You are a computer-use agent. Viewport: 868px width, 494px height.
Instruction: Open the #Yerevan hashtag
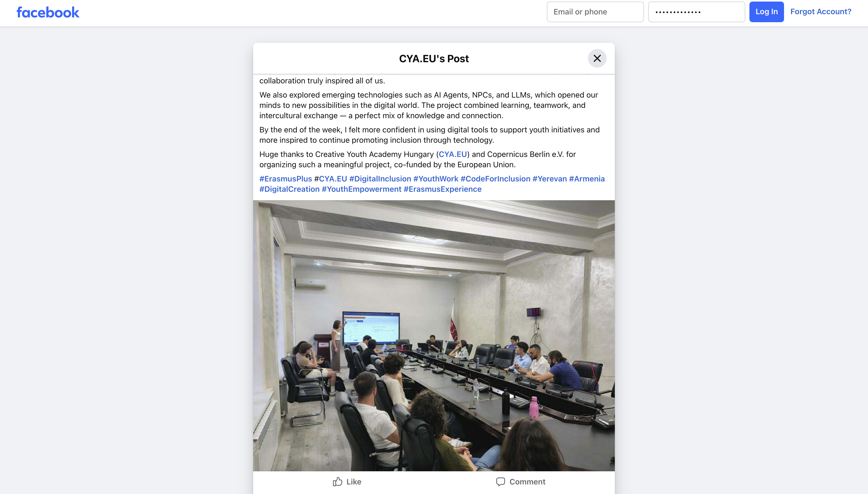(549, 179)
